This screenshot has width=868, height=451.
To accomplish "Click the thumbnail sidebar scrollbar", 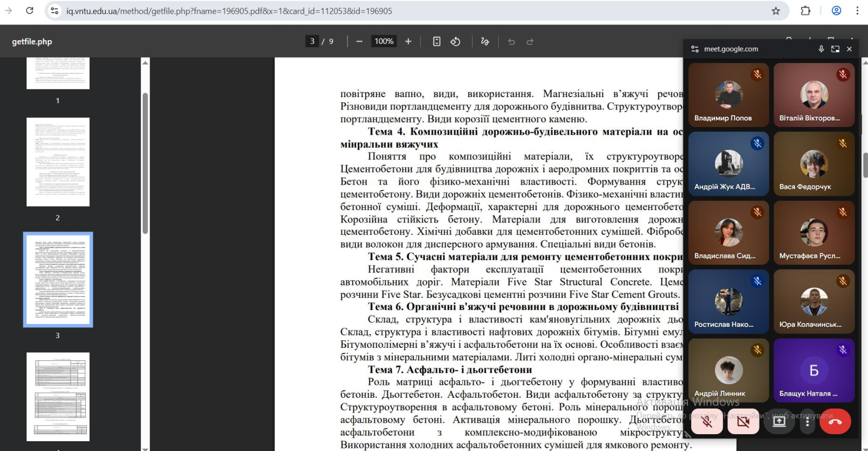I will tap(145, 163).
